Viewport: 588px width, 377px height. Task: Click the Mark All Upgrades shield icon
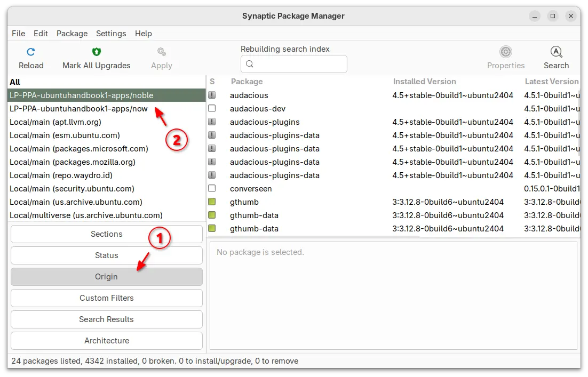[x=97, y=52]
